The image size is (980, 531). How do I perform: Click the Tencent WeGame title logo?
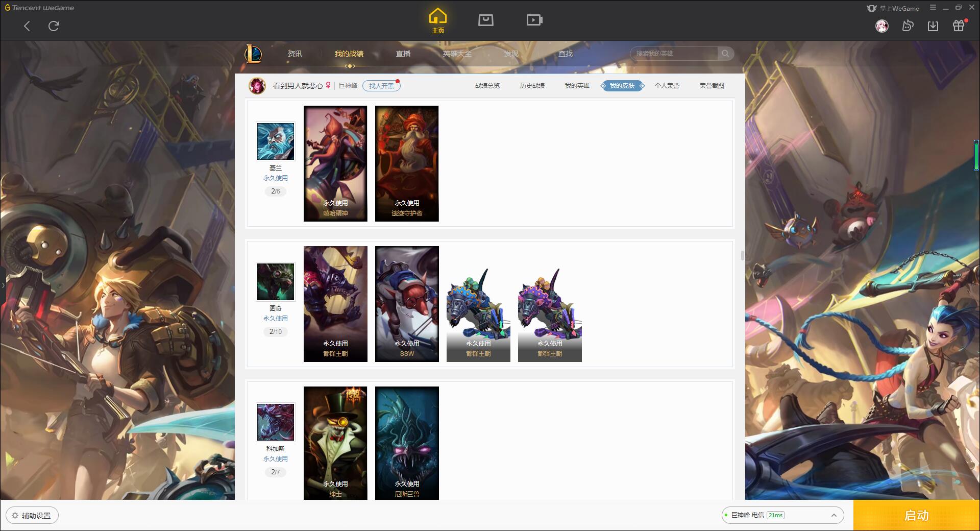tap(39, 8)
